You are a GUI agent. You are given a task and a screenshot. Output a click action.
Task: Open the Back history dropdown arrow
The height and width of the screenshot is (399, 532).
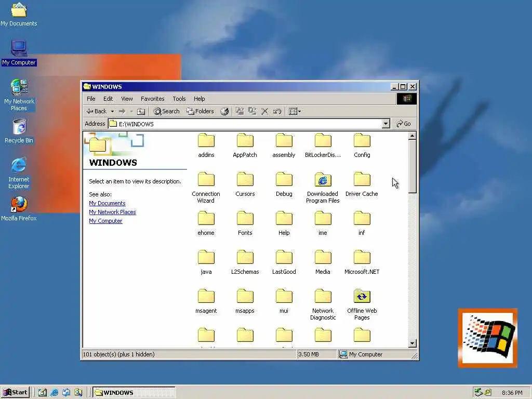(x=112, y=111)
